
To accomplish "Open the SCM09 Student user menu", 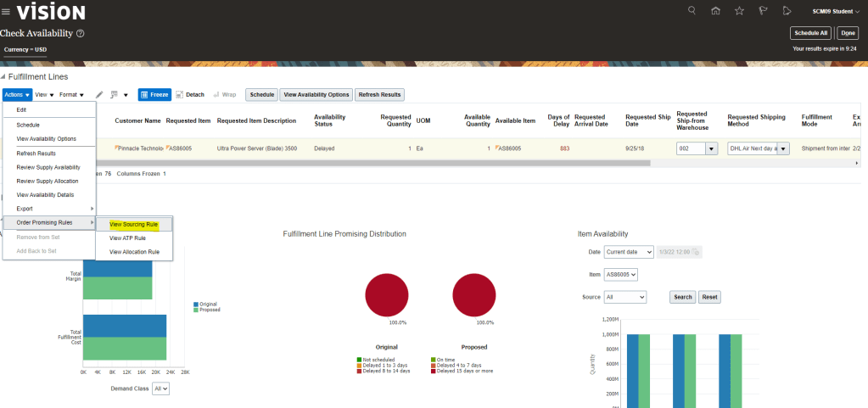I will (x=837, y=11).
